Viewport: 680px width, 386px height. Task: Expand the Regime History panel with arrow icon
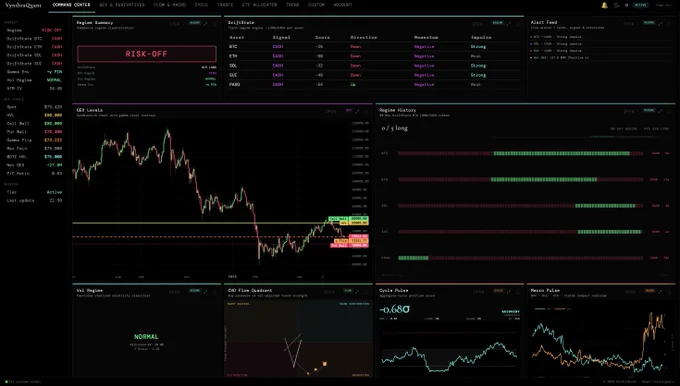tap(660, 111)
